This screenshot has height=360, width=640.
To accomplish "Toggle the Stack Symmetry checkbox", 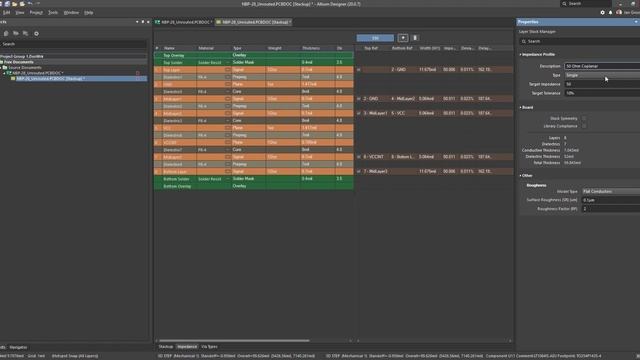I will (x=584, y=118).
